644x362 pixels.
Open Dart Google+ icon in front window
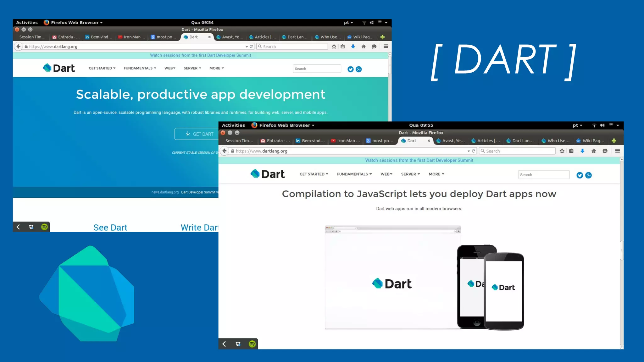point(589,175)
